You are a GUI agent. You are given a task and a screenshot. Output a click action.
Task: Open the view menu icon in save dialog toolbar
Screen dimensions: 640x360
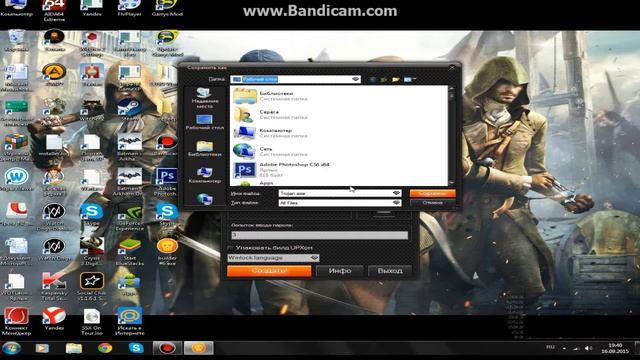point(409,80)
